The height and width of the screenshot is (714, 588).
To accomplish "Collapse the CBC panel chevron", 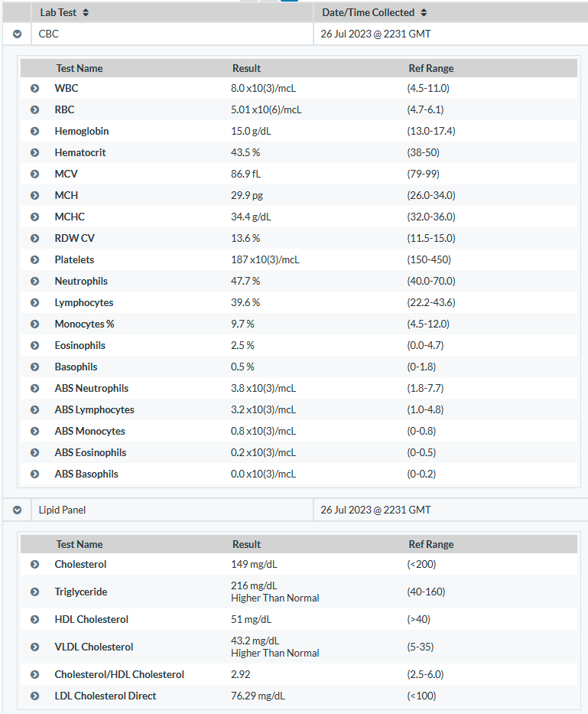I will tap(18, 34).
